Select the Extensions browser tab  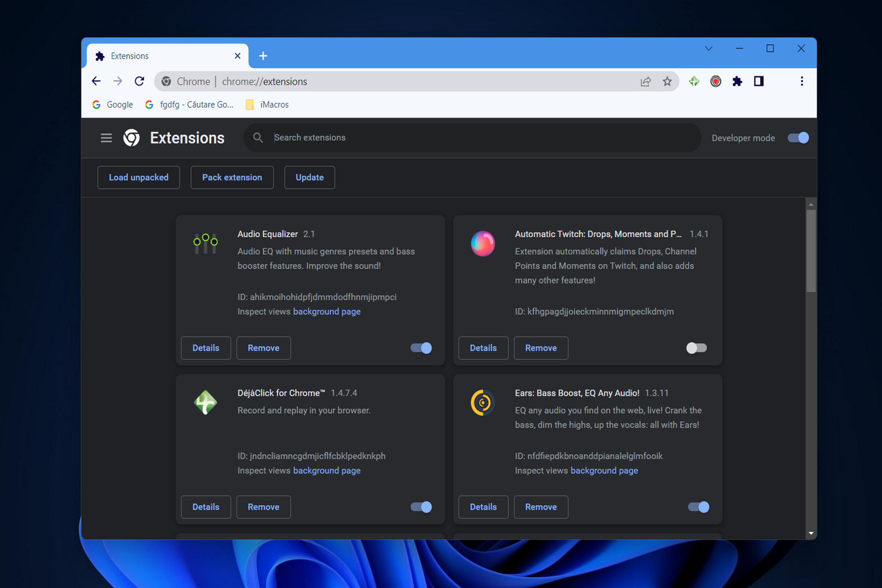pyautogui.click(x=168, y=56)
